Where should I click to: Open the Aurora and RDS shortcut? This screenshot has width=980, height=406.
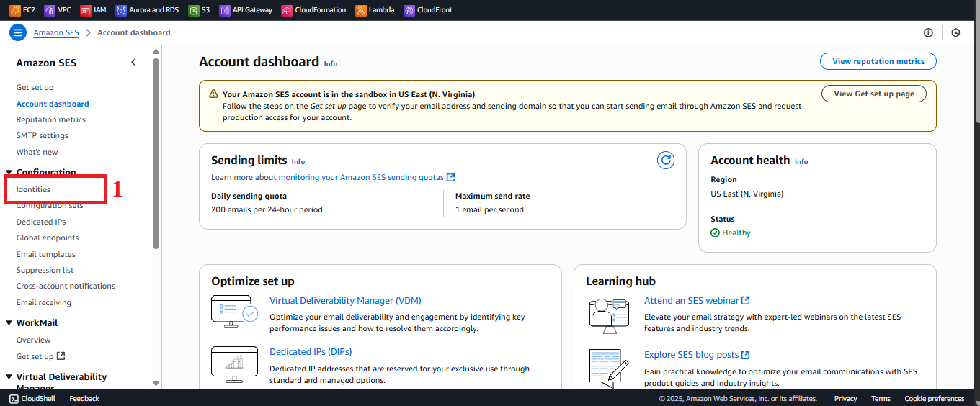[147, 10]
